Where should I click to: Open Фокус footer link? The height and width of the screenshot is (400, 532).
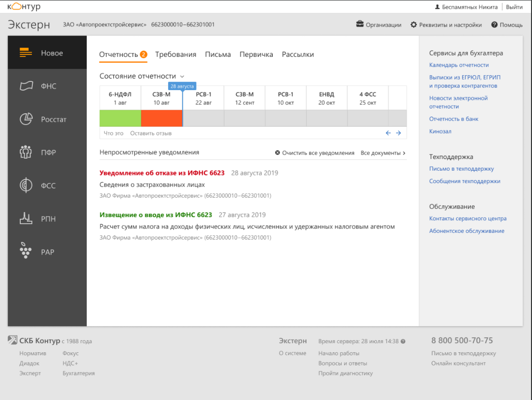tap(70, 354)
